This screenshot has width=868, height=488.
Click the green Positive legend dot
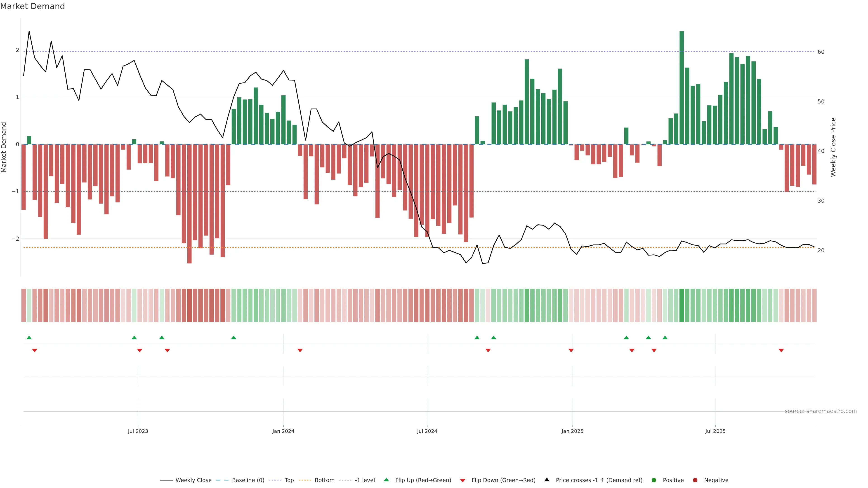654,480
